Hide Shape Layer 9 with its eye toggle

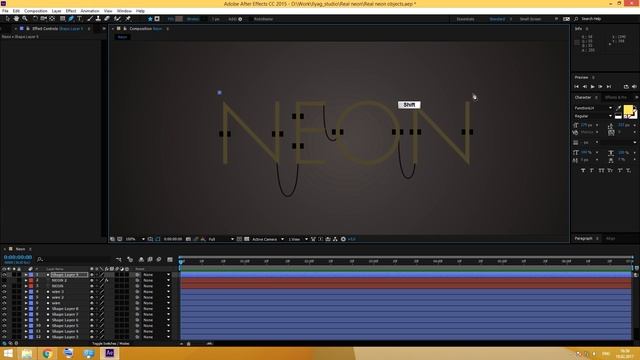[4, 275]
